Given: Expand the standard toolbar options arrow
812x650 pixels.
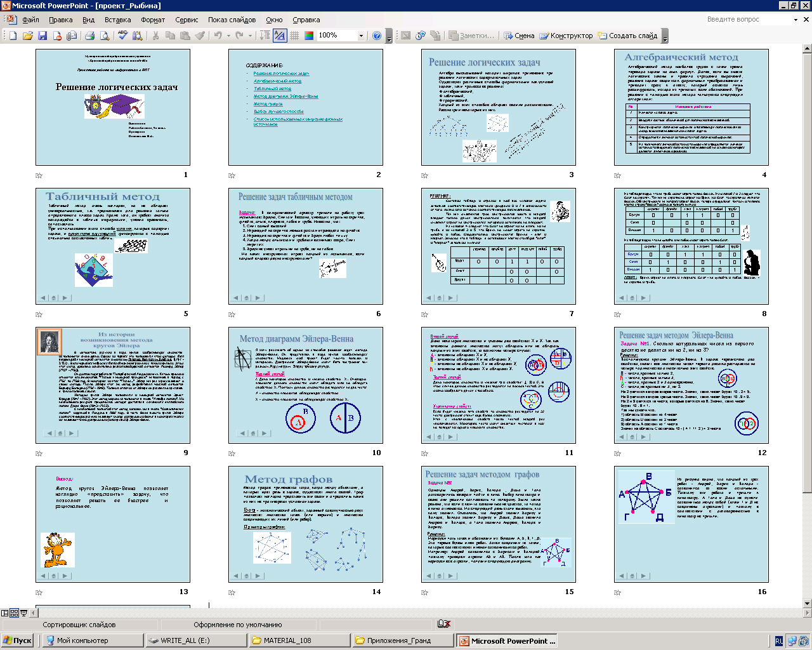Looking at the screenshot, I should tap(389, 38).
